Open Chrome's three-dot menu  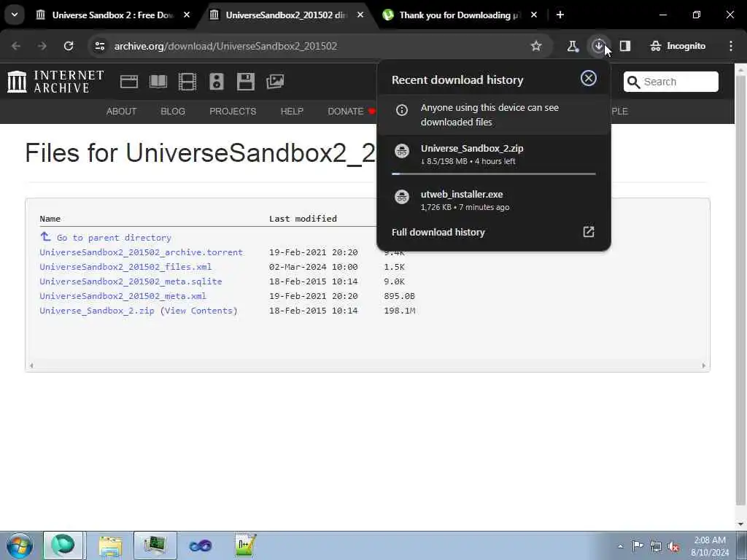(x=731, y=46)
